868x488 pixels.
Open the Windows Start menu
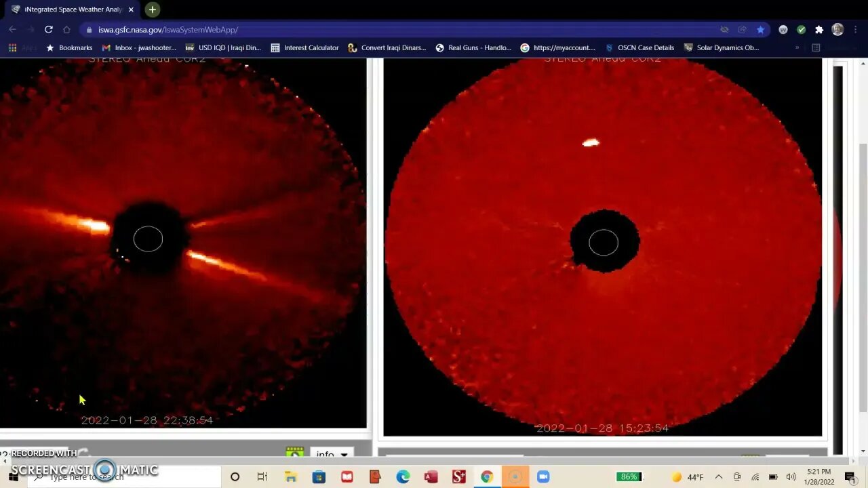click(13, 477)
